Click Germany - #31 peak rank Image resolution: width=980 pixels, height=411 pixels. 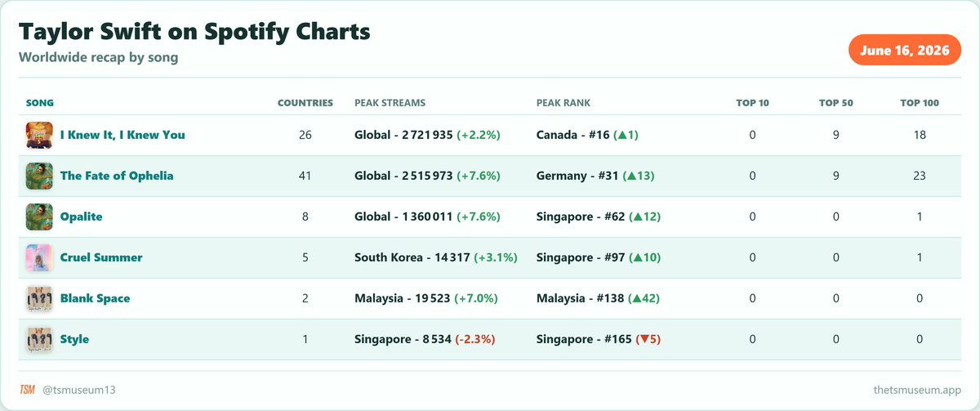(x=595, y=176)
